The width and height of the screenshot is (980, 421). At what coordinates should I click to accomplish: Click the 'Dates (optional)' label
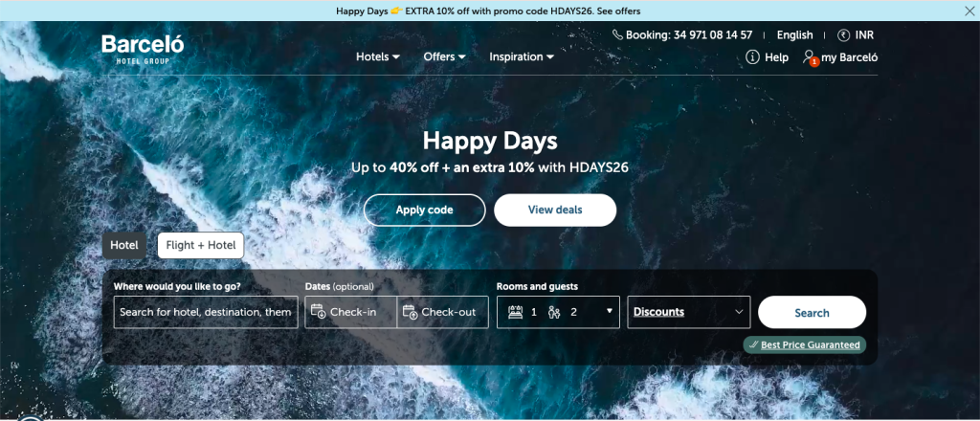point(340,287)
